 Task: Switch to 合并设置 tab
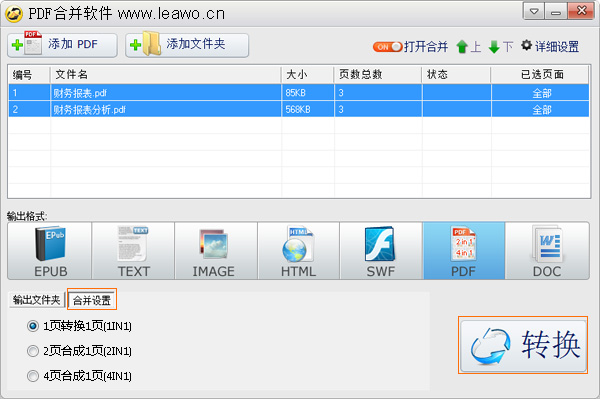pos(92,300)
